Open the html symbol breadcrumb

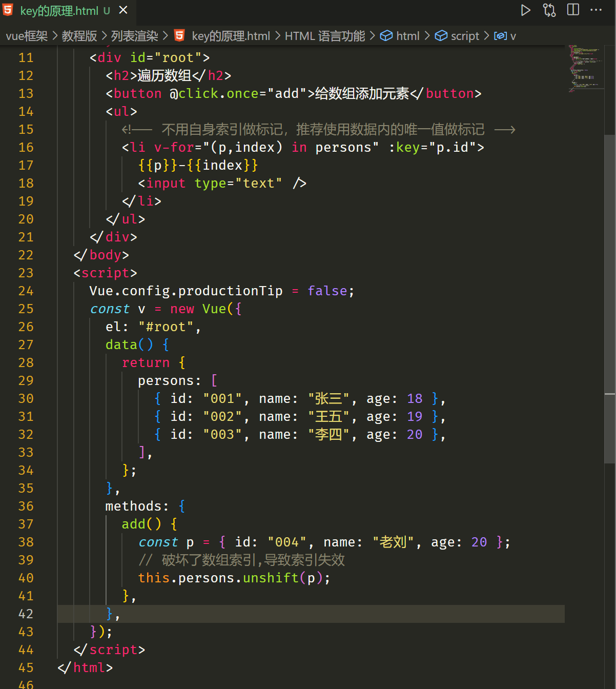[x=407, y=36]
